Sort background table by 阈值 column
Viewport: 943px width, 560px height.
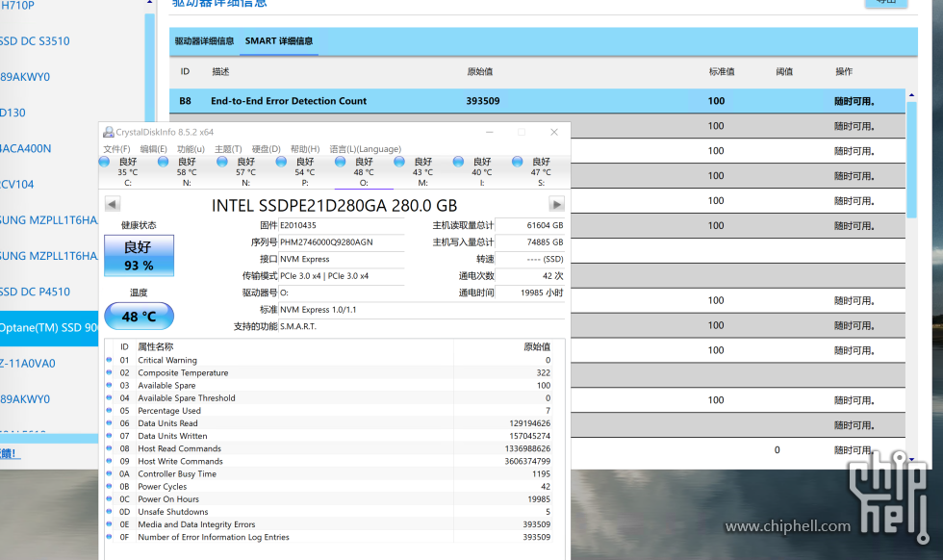(x=784, y=71)
